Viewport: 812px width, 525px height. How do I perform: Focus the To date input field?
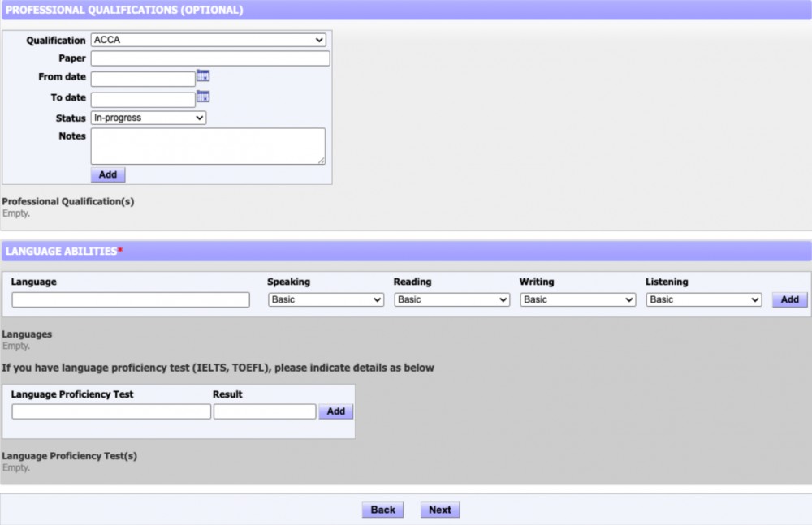(x=143, y=100)
